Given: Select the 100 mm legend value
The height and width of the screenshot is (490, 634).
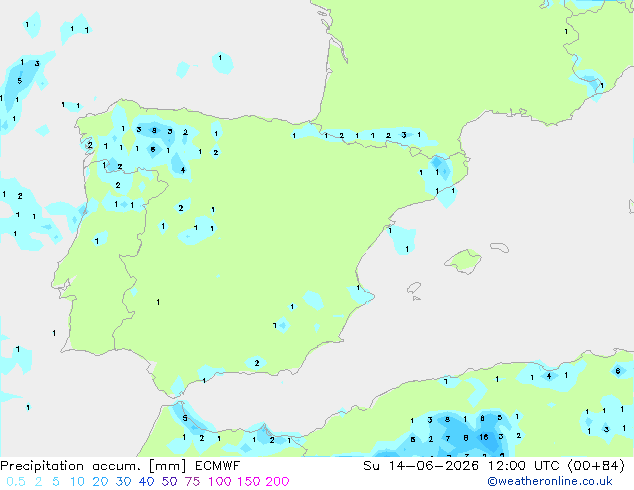Looking at the screenshot, I should 220,482.
